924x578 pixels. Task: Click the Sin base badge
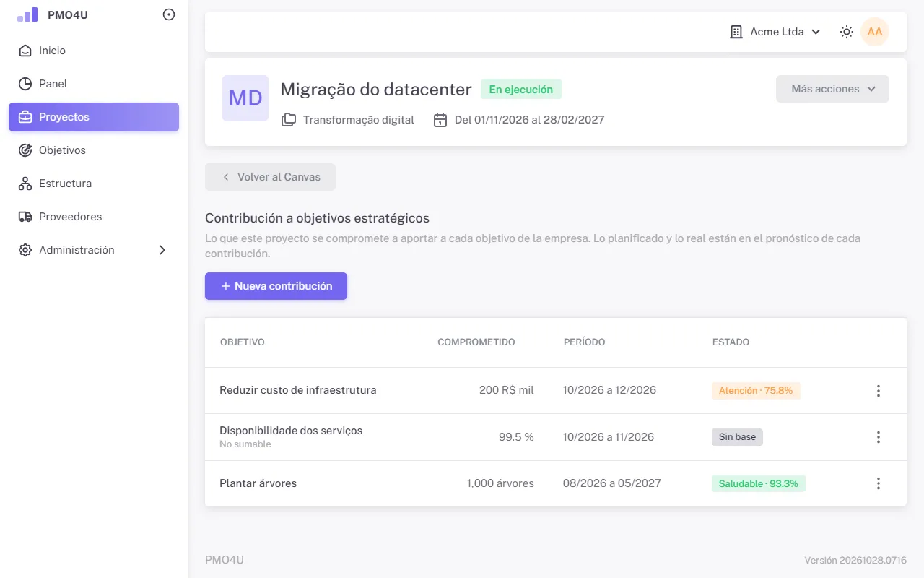point(737,437)
